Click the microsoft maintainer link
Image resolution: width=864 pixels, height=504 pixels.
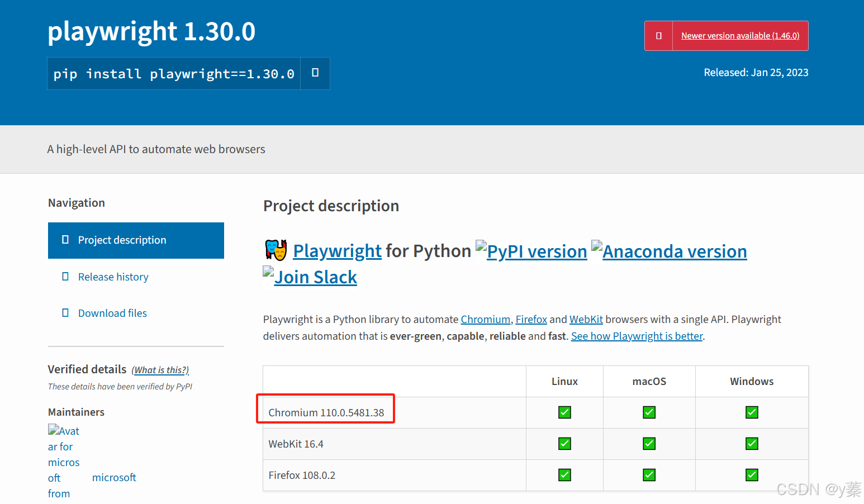pos(114,477)
